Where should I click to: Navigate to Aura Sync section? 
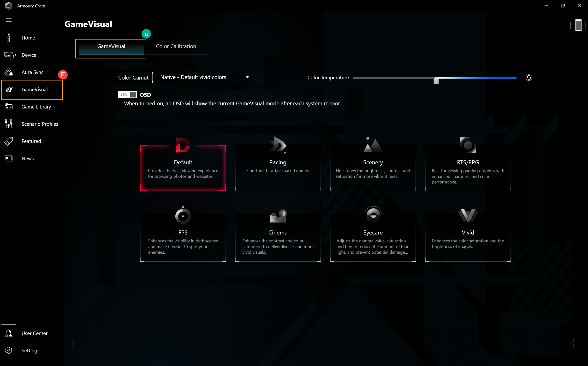tap(32, 72)
